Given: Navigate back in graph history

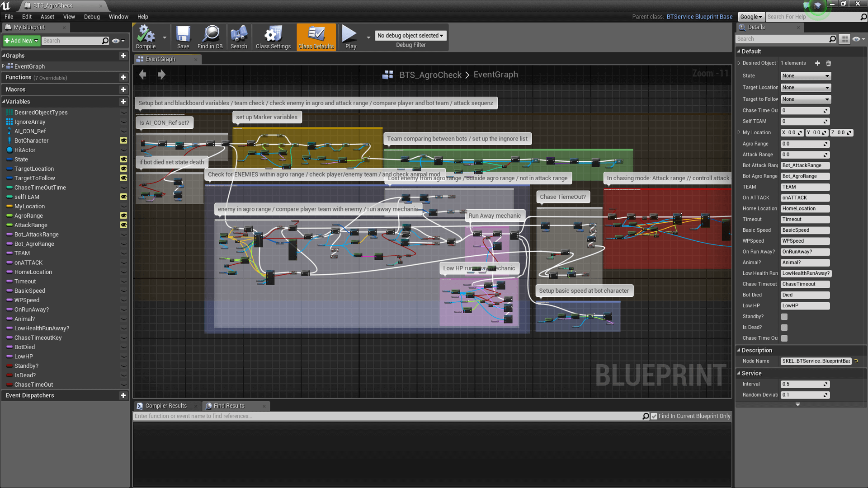Looking at the screenshot, I should pos(143,75).
